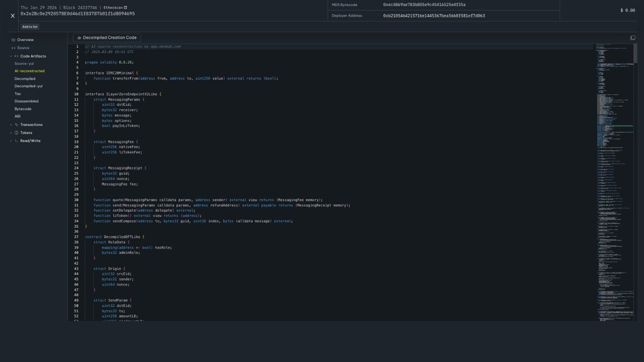
Task: Click the 'bytes32 adminRole;' line
Action: coord(121,253)
